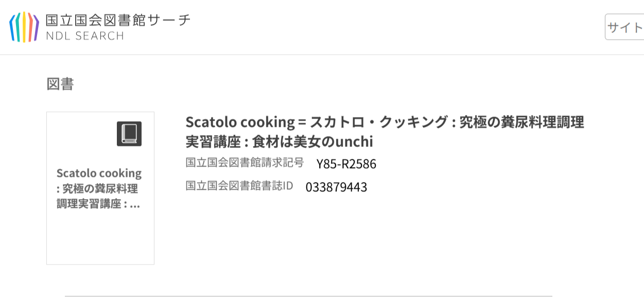This screenshot has height=297, width=644.
Task: Open the main title line starting "Scatolo cooking ="
Action: [384, 122]
